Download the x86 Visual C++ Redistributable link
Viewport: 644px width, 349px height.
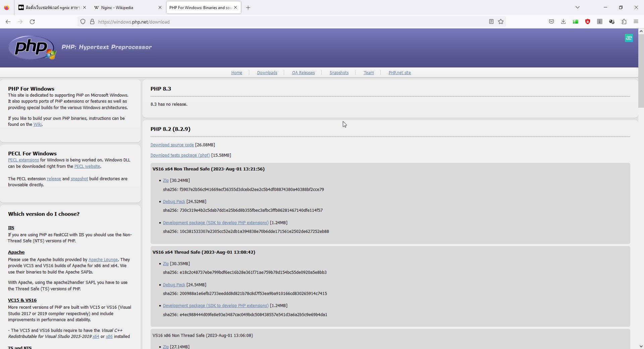tap(109, 337)
